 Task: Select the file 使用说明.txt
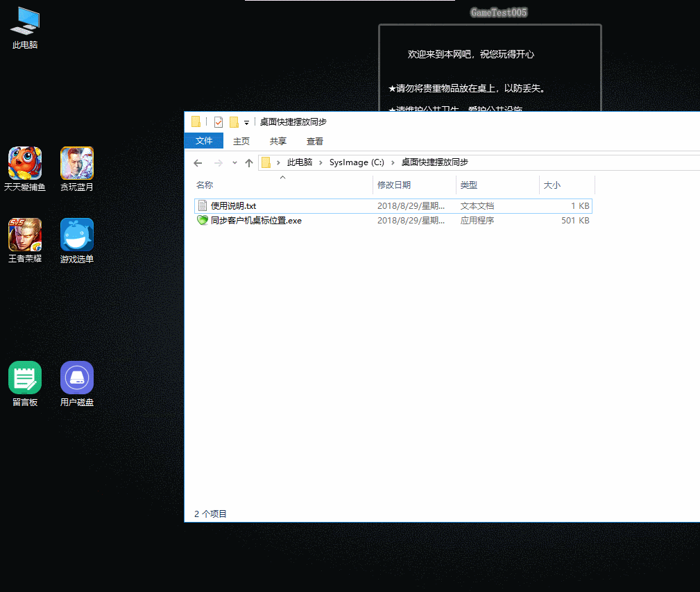coord(393,206)
